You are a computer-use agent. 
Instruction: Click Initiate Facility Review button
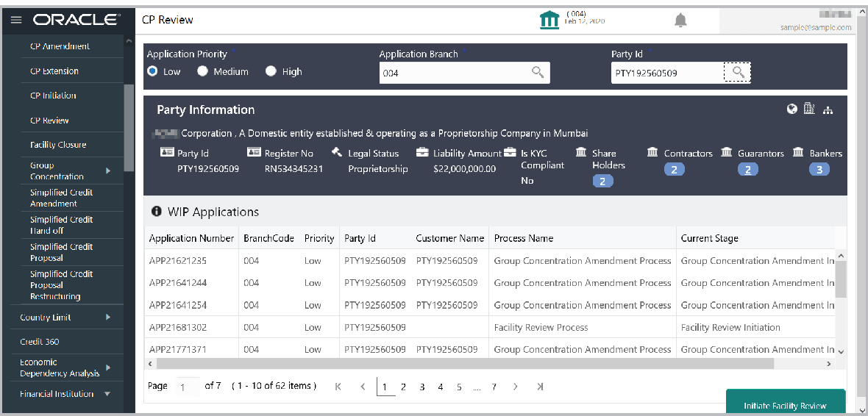(786, 403)
